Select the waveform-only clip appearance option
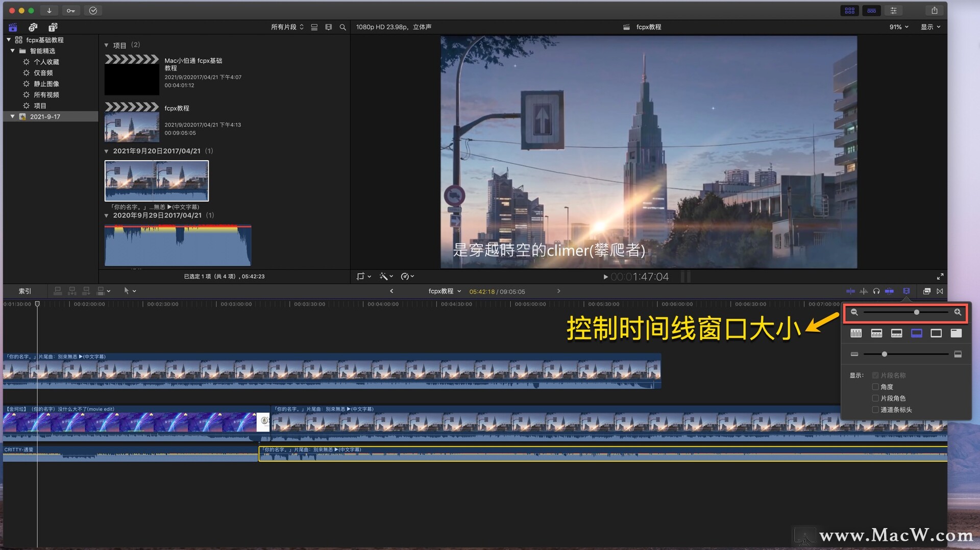 coord(856,333)
